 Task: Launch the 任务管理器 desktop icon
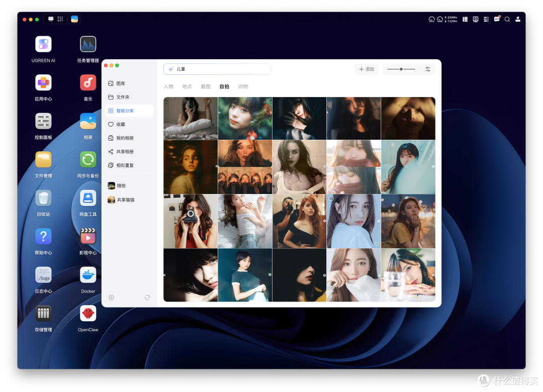[x=88, y=44]
